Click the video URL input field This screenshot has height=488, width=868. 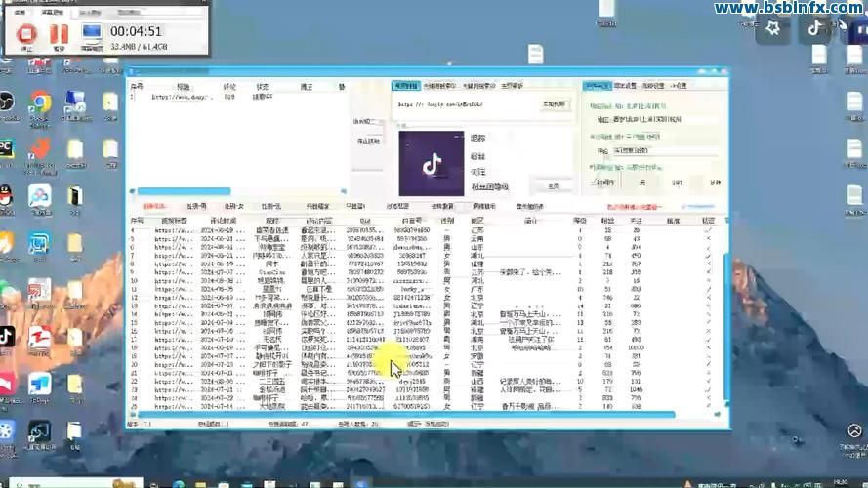[467, 104]
